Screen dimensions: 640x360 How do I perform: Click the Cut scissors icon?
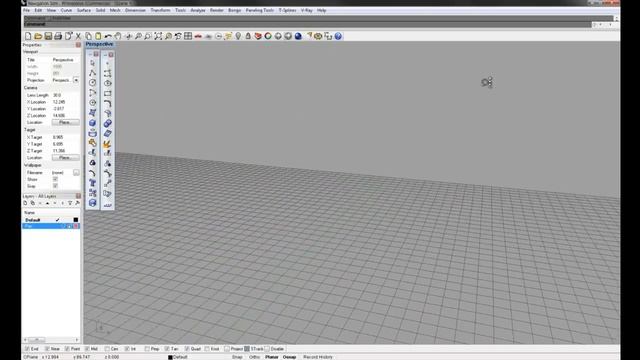point(78,36)
